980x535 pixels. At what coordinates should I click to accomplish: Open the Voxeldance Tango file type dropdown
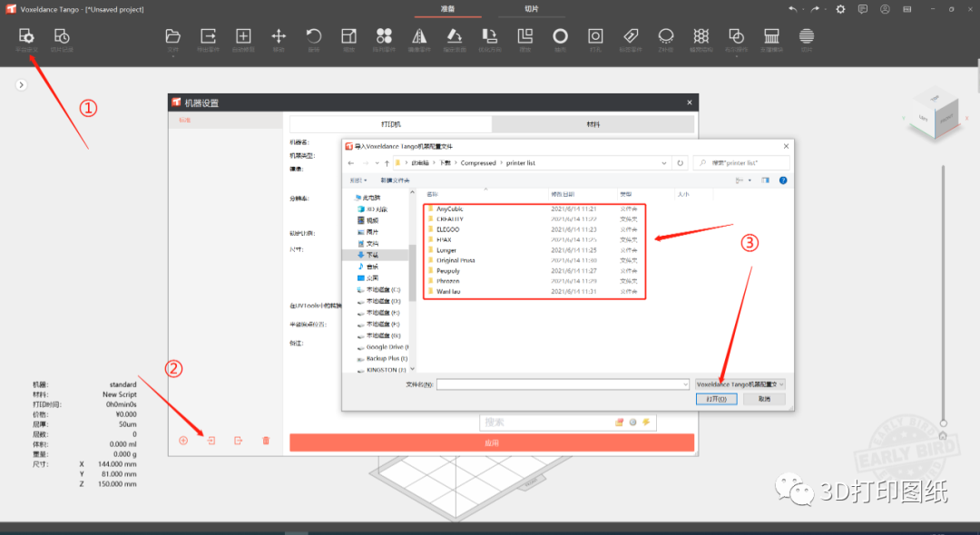(740, 384)
